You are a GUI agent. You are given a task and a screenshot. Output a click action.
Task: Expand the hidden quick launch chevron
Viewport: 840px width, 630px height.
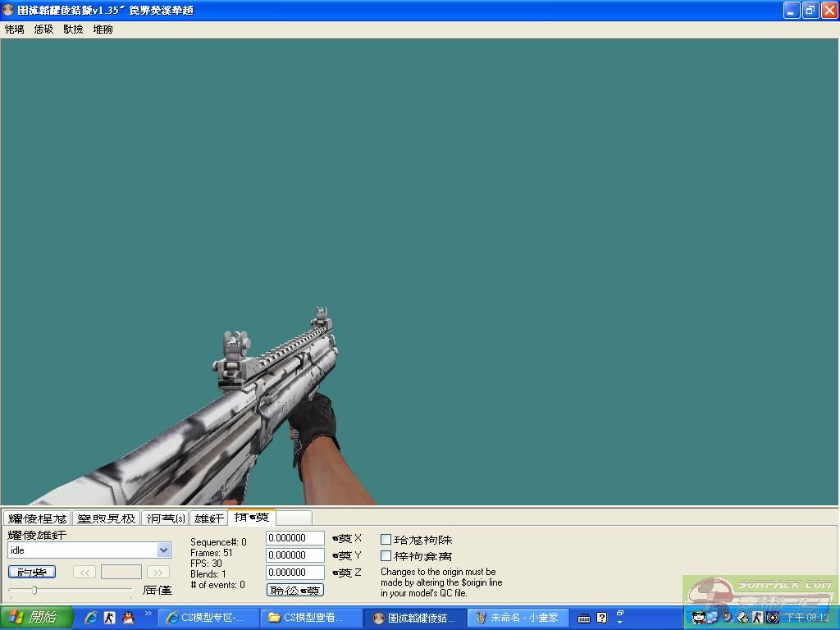coord(148,613)
